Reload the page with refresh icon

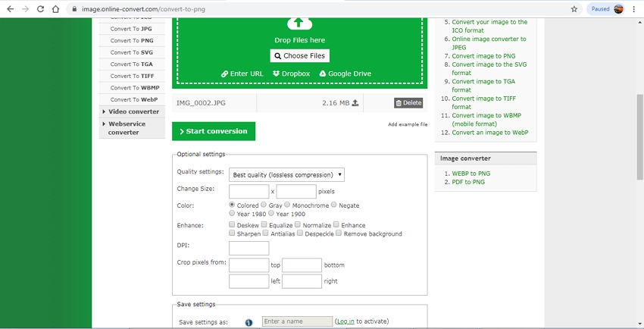(x=40, y=9)
